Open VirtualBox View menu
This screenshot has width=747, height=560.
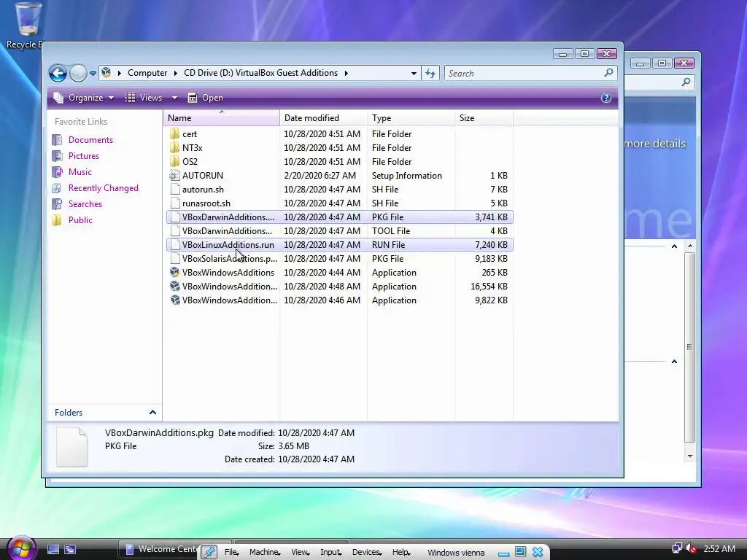coord(300,553)
